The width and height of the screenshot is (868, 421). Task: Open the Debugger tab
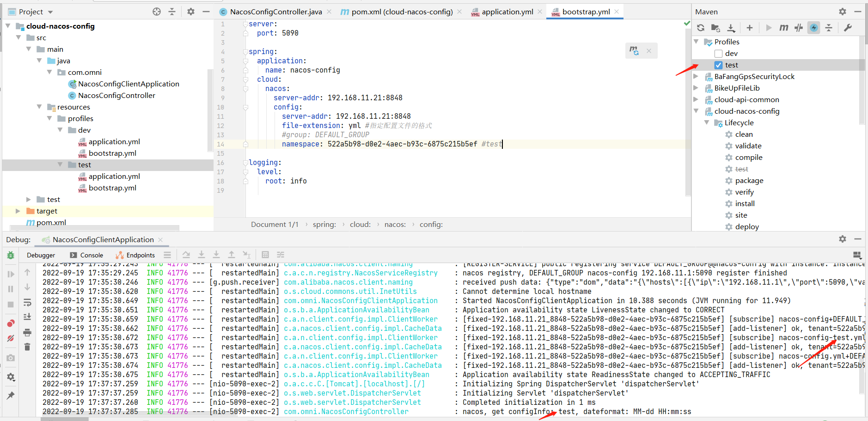[41, 255]
